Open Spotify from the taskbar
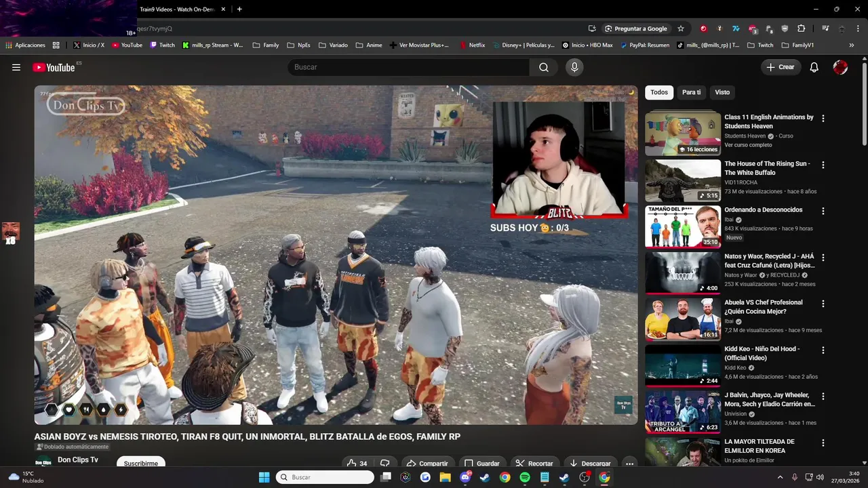Viewport: 868px width, 488px height. click(x=525, y=477)
